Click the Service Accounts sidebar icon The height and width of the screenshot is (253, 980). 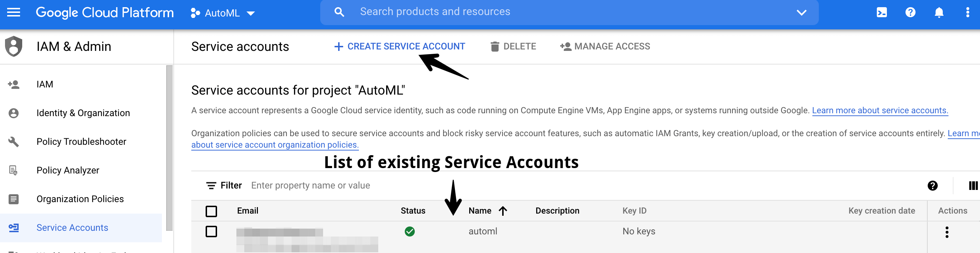[x=14, y=228]
